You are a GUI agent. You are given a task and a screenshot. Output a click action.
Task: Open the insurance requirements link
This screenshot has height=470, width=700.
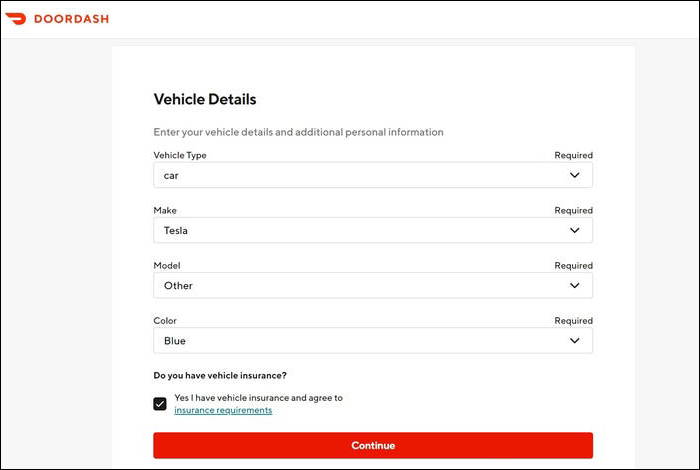point(223,410)
